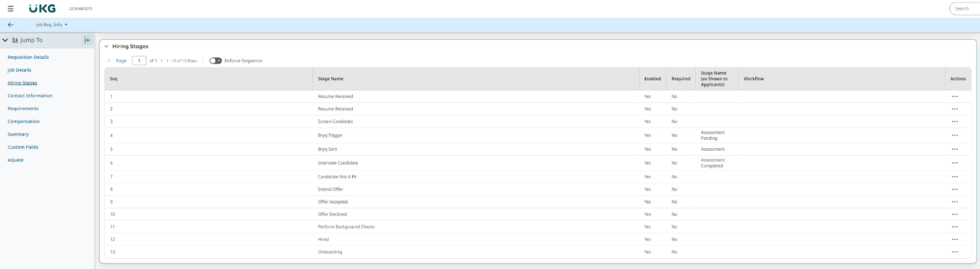Click the Search box
This screenshot has height=269, width=980.
click(965, 9)
